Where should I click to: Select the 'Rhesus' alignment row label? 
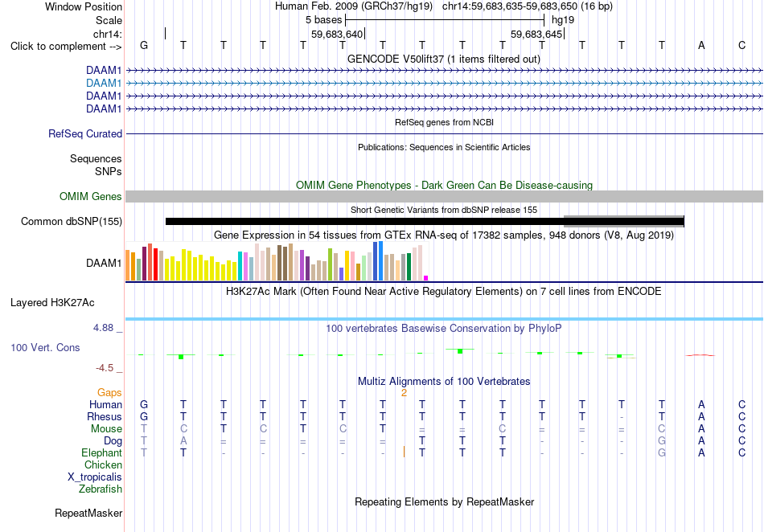pos(105,416)
